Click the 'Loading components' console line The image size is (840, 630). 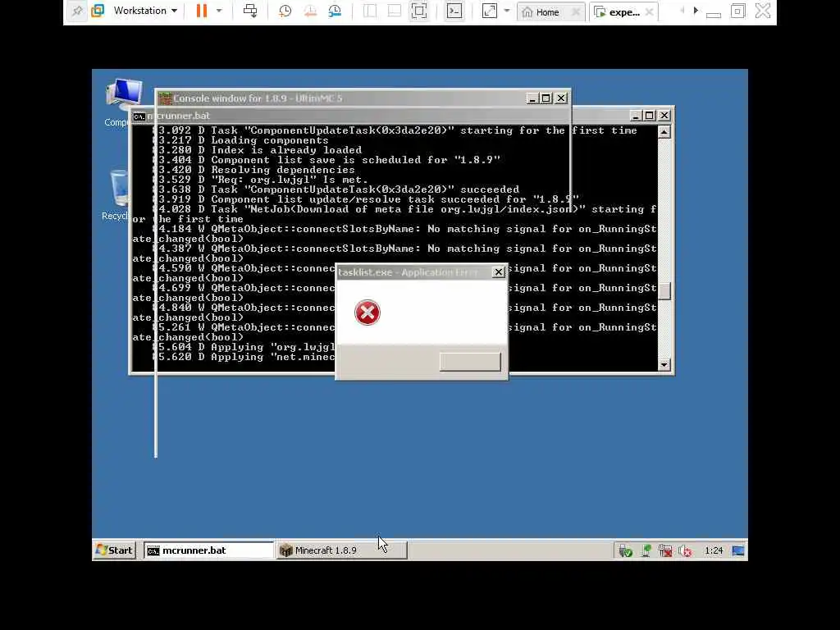pyautogui.click(x=269, y=140)
